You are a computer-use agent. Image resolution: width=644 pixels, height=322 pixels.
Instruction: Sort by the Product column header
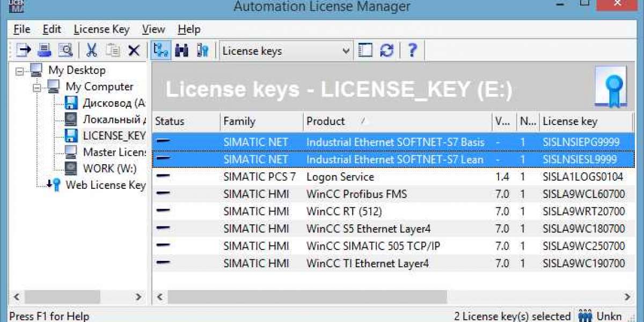point(326,121)
